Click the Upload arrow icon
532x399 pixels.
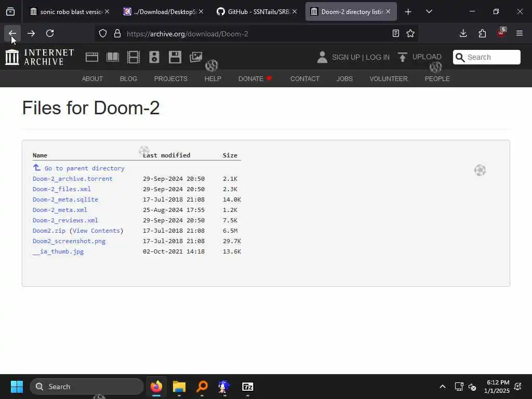coord(403,57)
